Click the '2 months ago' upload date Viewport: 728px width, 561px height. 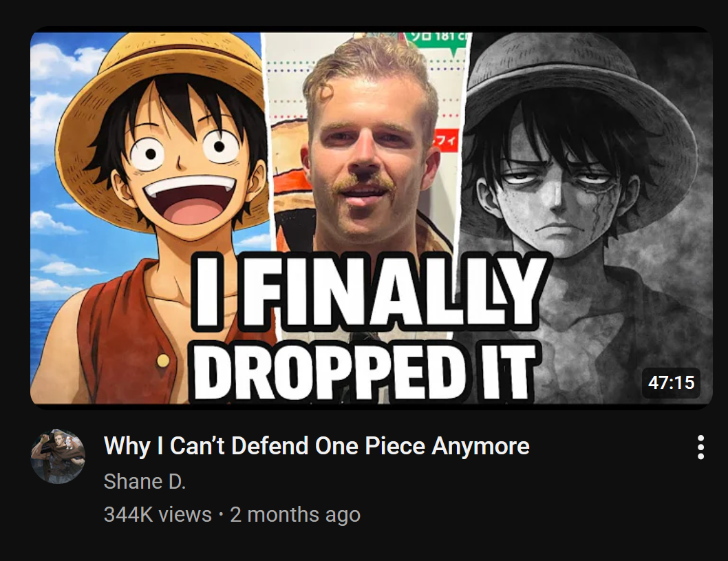[295, 515]
